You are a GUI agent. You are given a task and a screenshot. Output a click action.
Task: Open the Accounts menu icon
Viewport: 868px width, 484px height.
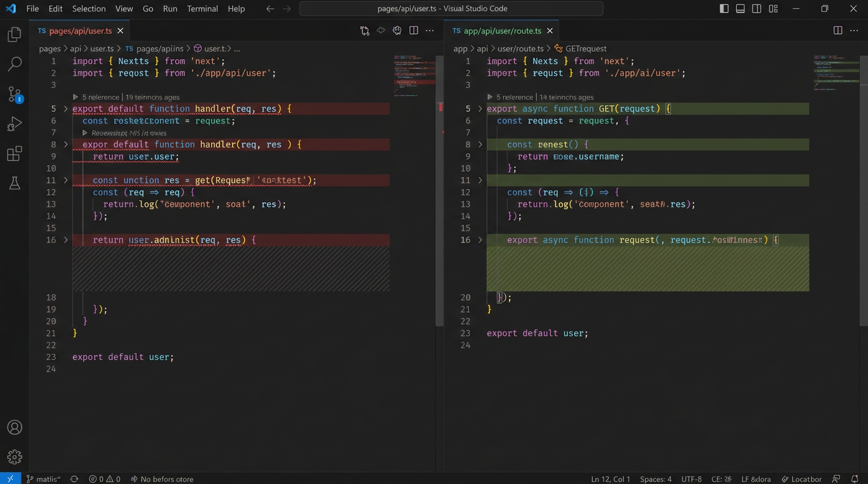click(x=15, y=427)
